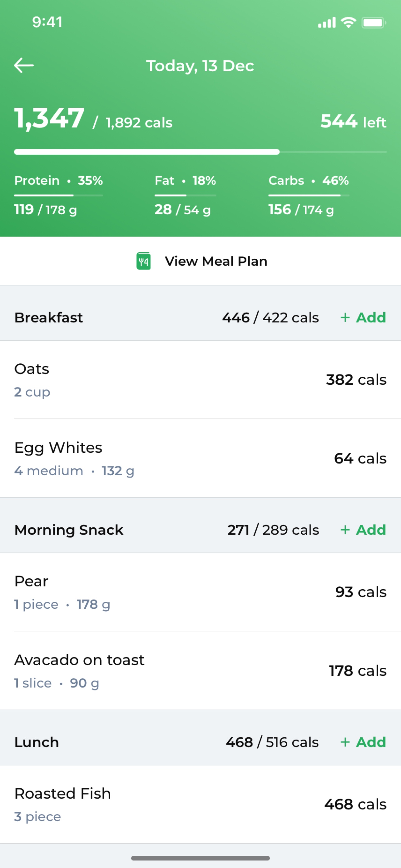This screenshot has width=401, height=868.
Task: Open the Avacado on toast entry
Action: [x=200, y=671]
